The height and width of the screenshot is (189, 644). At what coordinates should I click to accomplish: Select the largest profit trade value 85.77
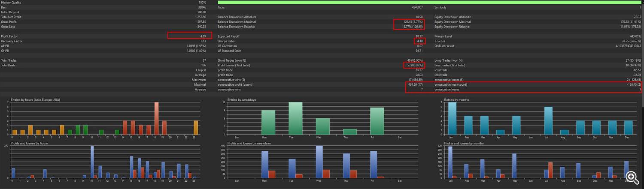pyautogui.click(x=419, y=70)
